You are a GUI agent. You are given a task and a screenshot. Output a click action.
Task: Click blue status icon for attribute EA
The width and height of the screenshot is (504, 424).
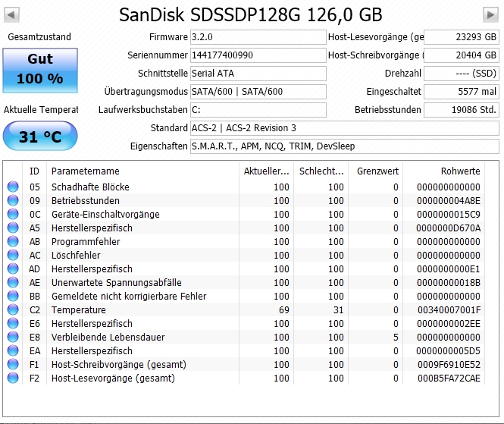[x=13, y=351]
